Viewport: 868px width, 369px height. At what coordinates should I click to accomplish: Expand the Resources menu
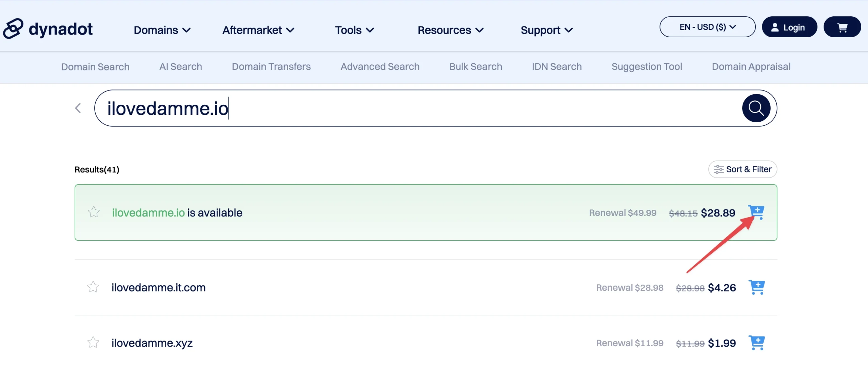[451, 30]
